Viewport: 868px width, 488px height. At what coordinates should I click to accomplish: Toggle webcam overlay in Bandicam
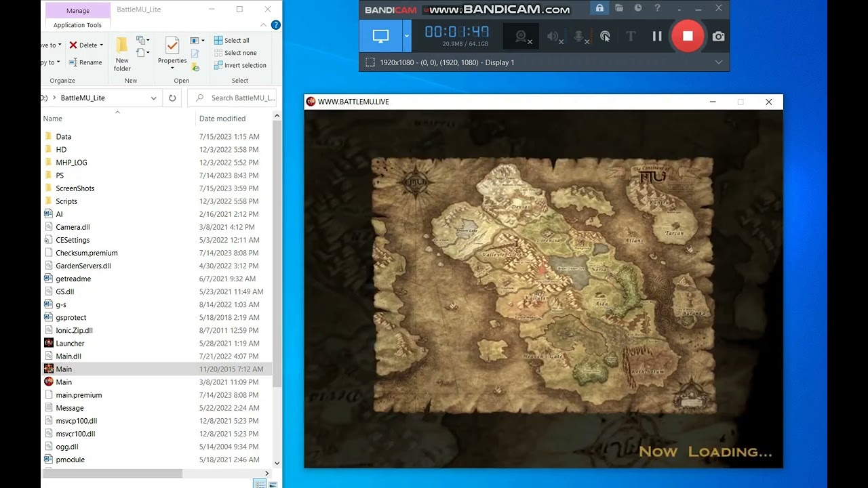[521, 37]
